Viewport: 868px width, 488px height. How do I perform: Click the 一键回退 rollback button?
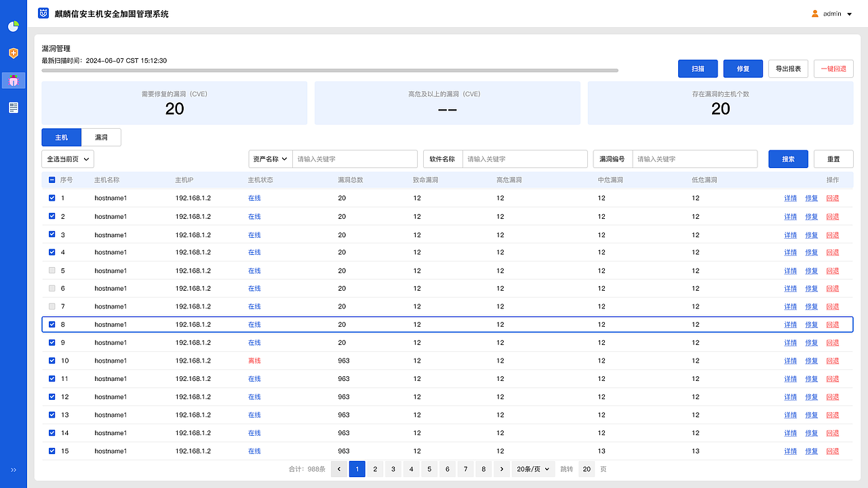tap(833, 68)
